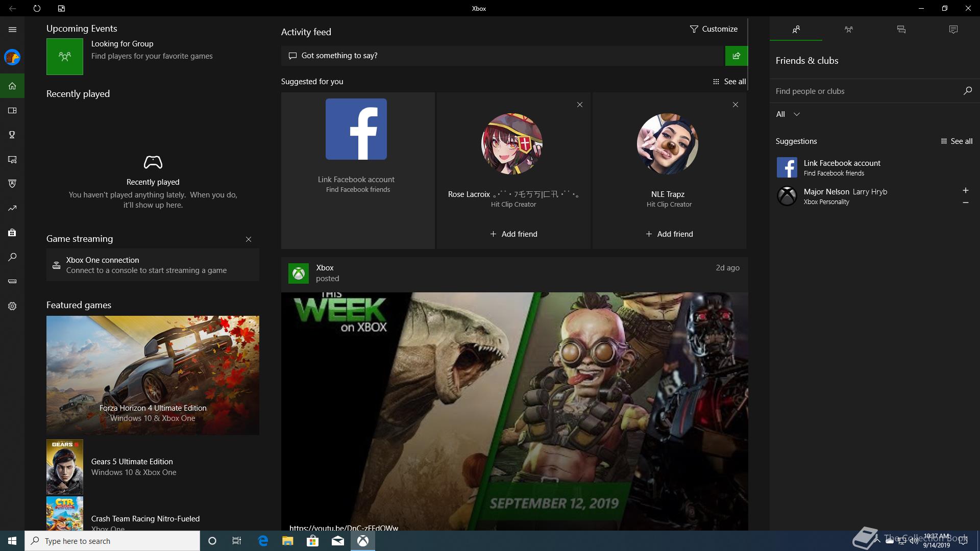Image resolution: width=980 pixels, height=551 pixels.
Task: Click the Windows Start button
Action: (x=12, y=541)
